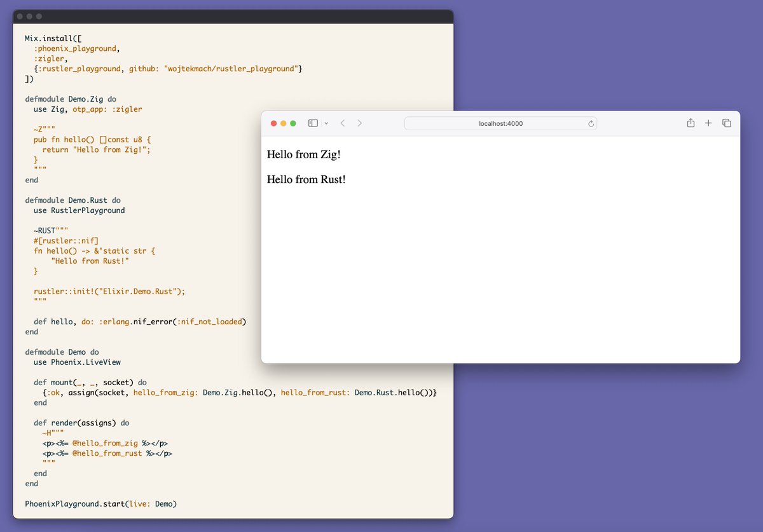The width and height of the screenshot is (763, 532).
Task: Show the tab overview icon in Safari
Action: [727, 123]
